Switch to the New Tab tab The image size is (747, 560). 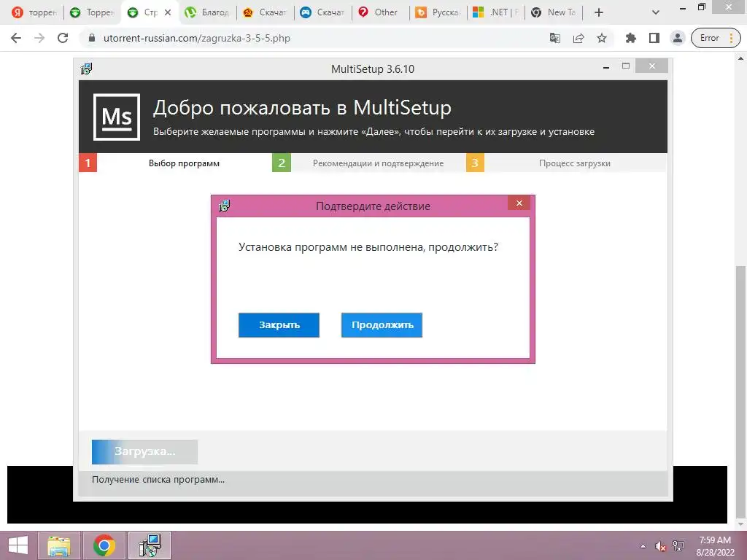[x=554, y=12]
